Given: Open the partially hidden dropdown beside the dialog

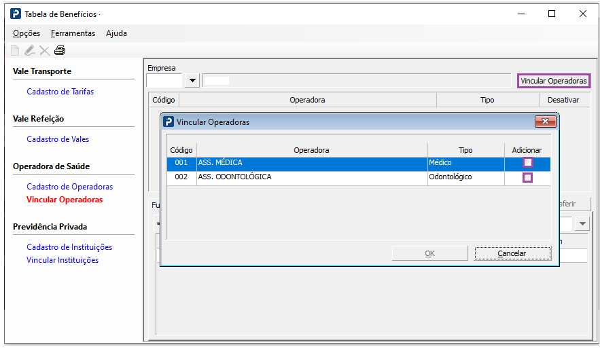Looking at the screenshot, I should 582,223.
